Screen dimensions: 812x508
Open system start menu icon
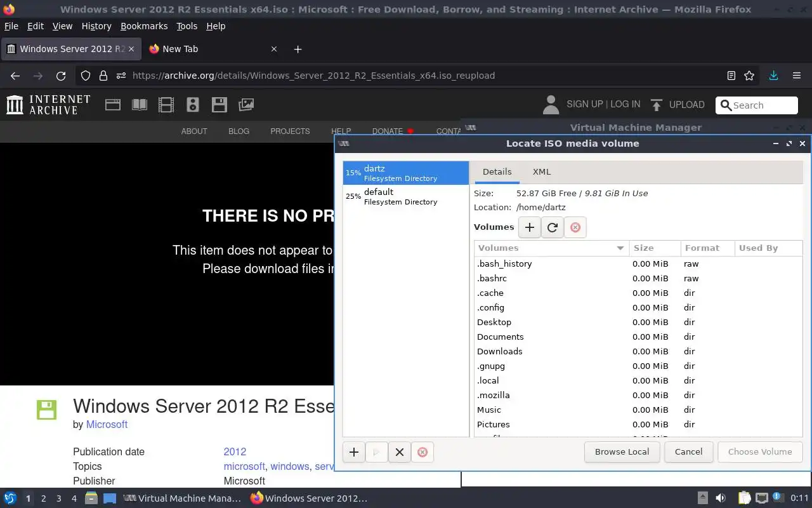pyautogui.click(x=10, y=498)
